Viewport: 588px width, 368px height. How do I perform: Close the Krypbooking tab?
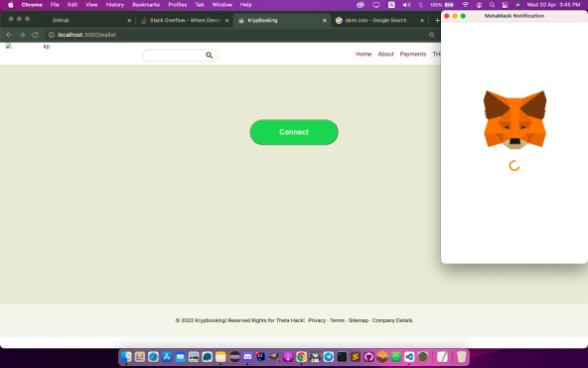click(325, 20)
